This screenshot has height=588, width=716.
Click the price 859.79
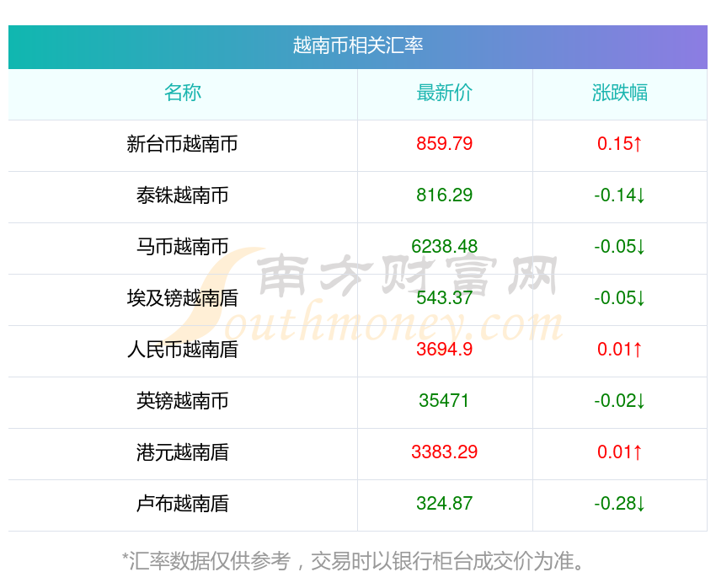tap(444, 144)
